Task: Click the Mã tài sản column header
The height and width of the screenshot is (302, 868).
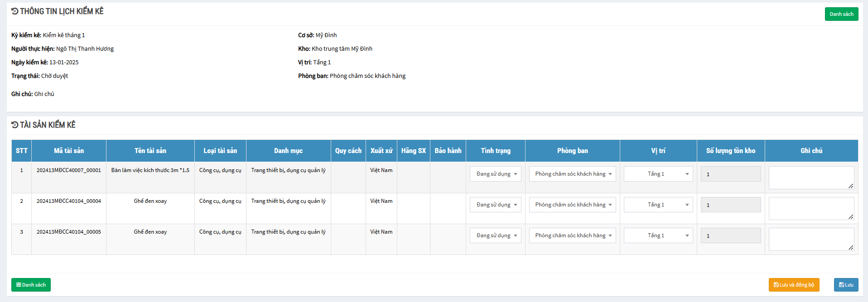Action: coord(69,151)
